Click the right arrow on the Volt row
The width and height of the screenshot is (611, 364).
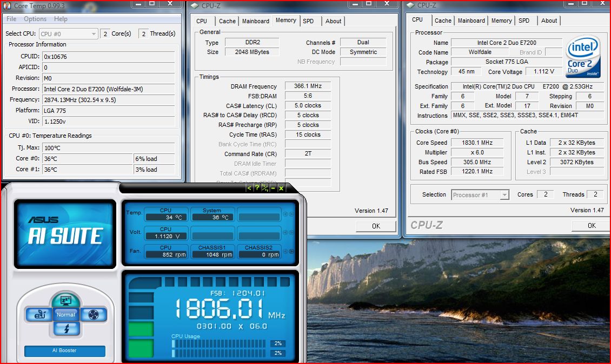pyautogui.click(x=291, y=232)
